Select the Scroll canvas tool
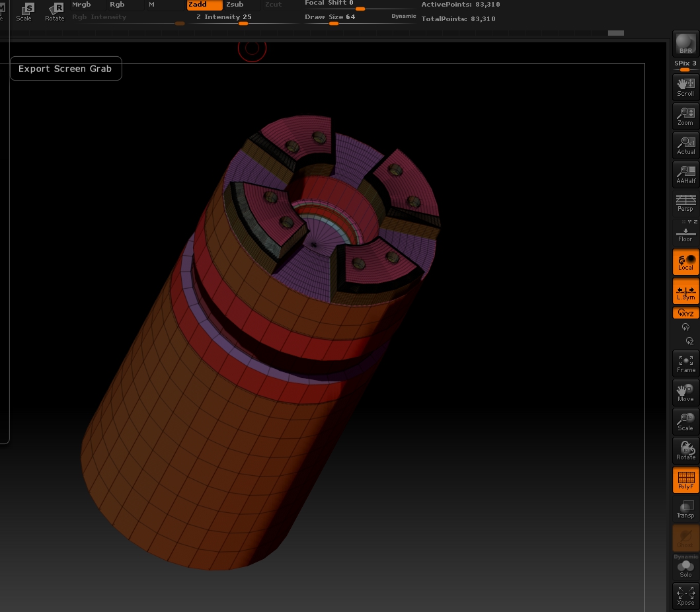This screenshot has width=700, height=612. click(x=685, y=87)
